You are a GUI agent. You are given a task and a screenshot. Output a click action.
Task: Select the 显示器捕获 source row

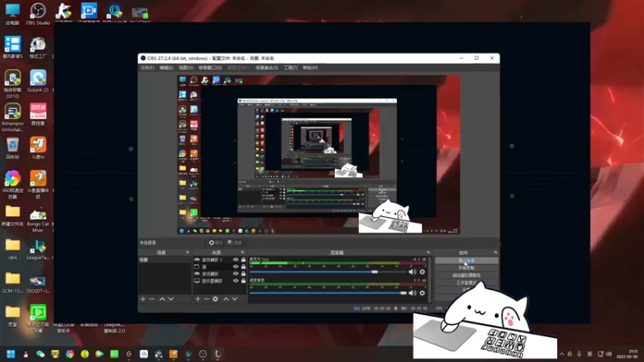click(220, 281)
